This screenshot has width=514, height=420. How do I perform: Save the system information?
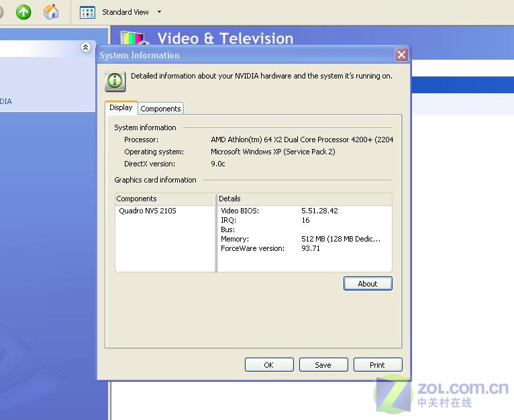pos(323,365)
